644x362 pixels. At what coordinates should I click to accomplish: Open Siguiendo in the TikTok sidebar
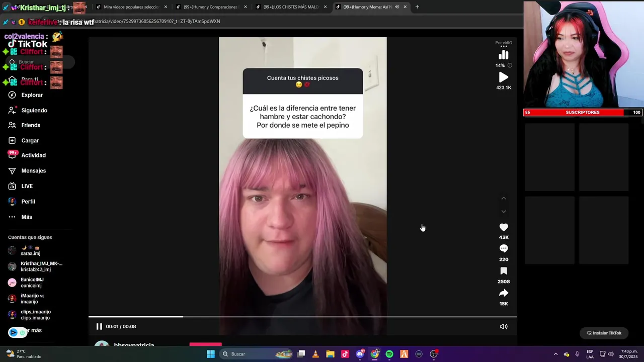click(28, 110)
